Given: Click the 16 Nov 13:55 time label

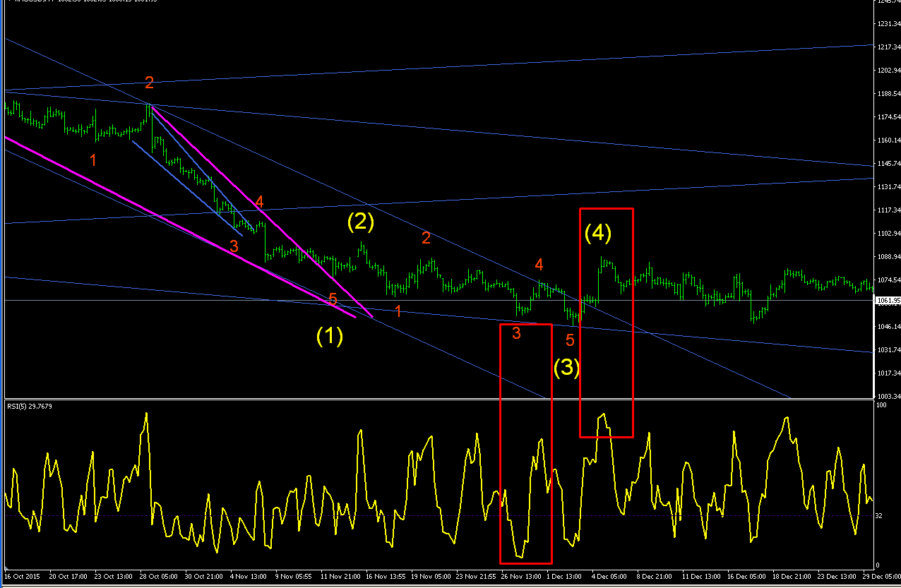Looking at the screenshot, I should pos(386,577).
